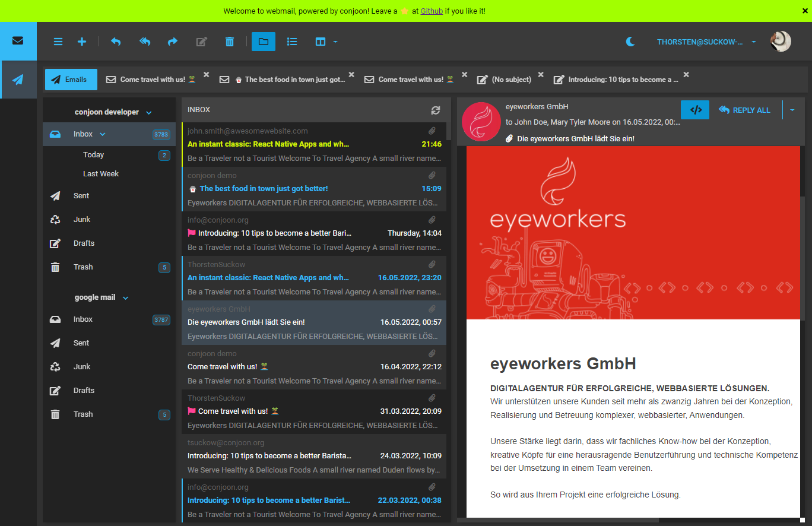Click Drafts icon under google mail
The height and width of the screenshot is (526, 812).
click(55, 391)
